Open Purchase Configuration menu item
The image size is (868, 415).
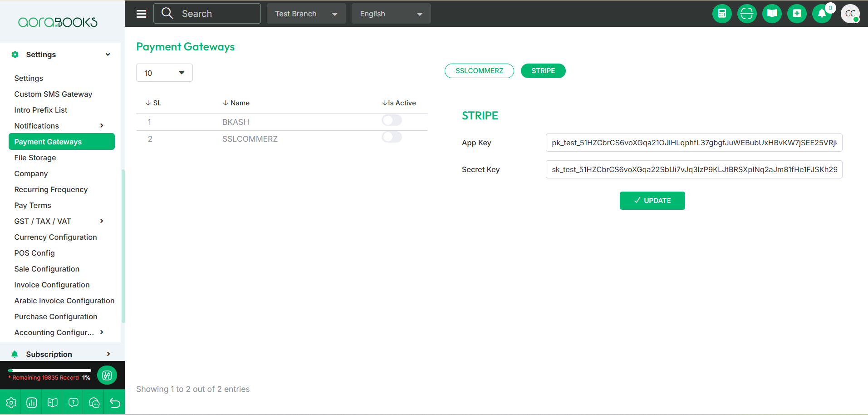tap(56, 316)
